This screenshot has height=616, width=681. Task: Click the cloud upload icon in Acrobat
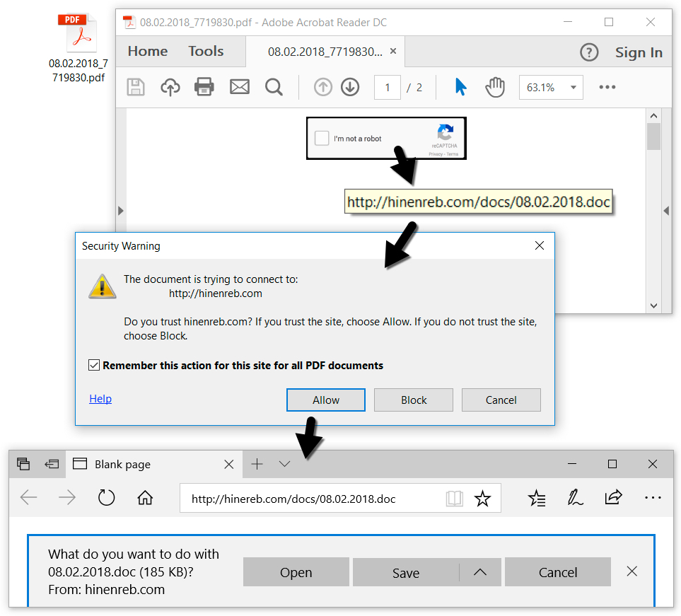pyautogui.click(x=170, y=87)
